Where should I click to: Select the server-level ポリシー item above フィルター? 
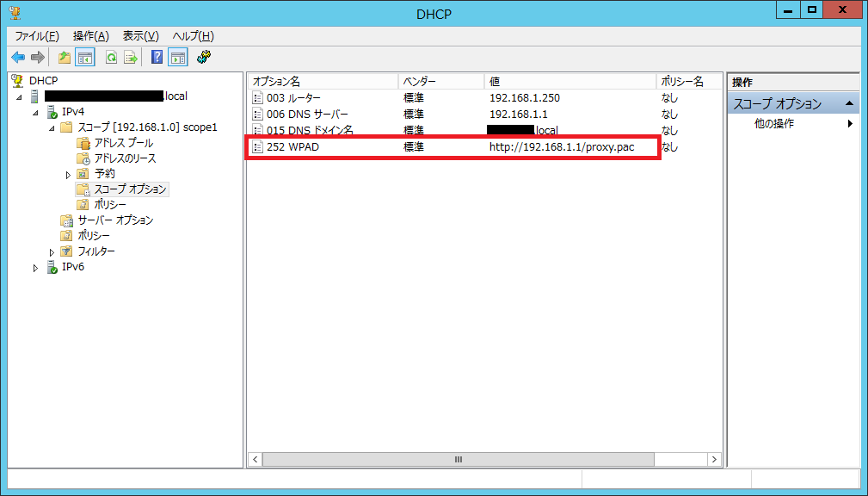94,236
